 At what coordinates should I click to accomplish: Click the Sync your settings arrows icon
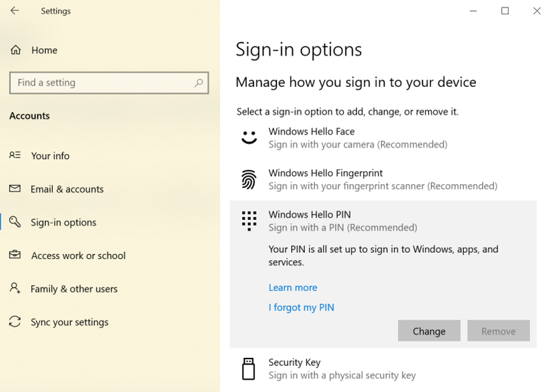(15, 321)
